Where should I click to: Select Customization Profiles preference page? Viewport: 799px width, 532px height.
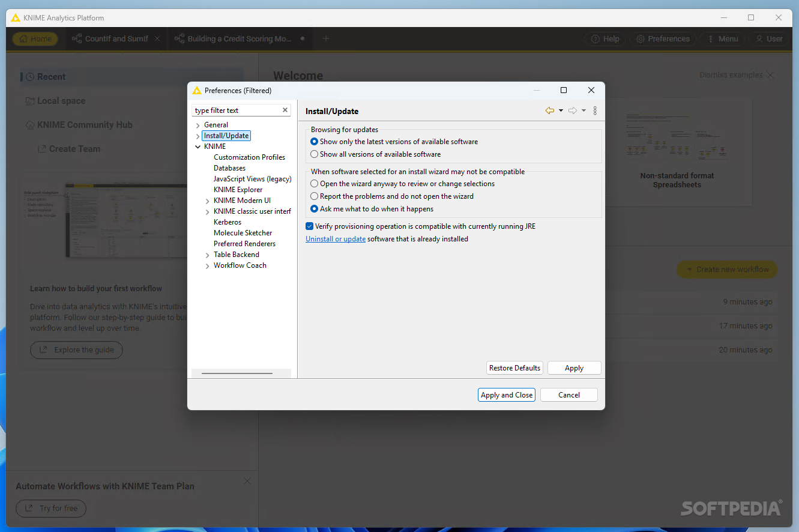(x=249, y=157)
